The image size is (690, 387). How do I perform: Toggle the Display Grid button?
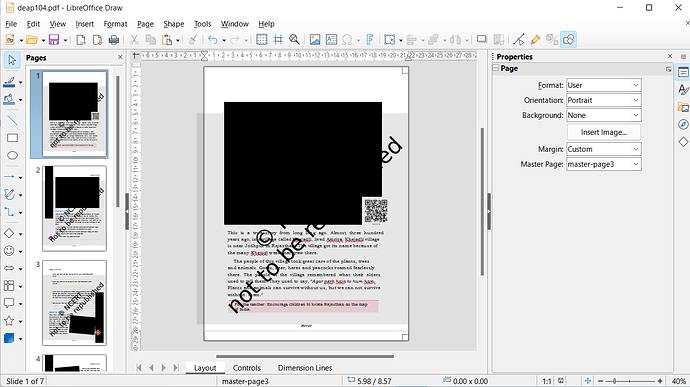[x=261, y=40]
